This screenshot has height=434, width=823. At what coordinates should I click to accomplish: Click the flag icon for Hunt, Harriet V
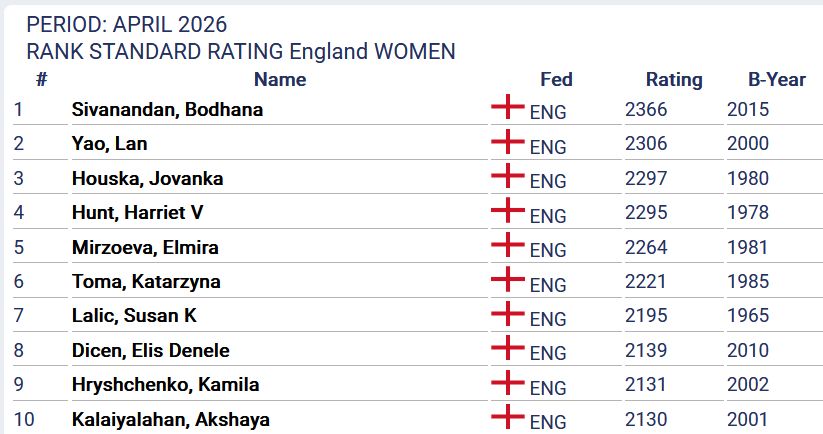(508, 210)
